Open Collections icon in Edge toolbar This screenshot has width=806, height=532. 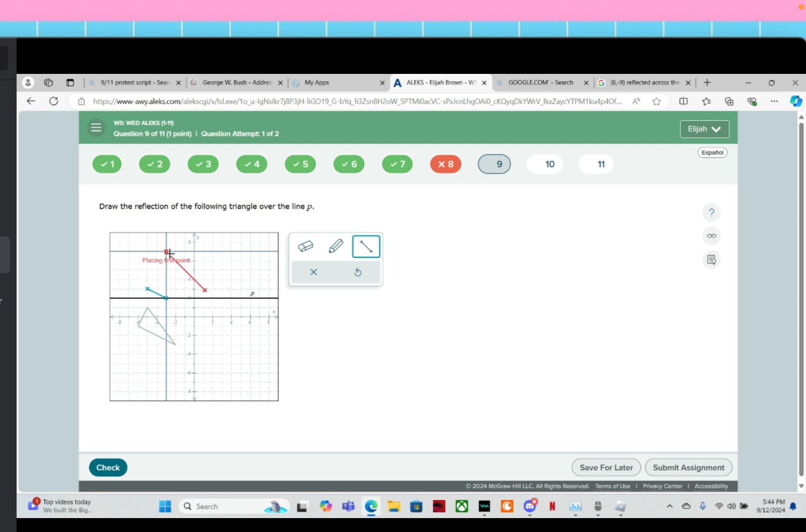pyautogui.click(x=729, y=101)
